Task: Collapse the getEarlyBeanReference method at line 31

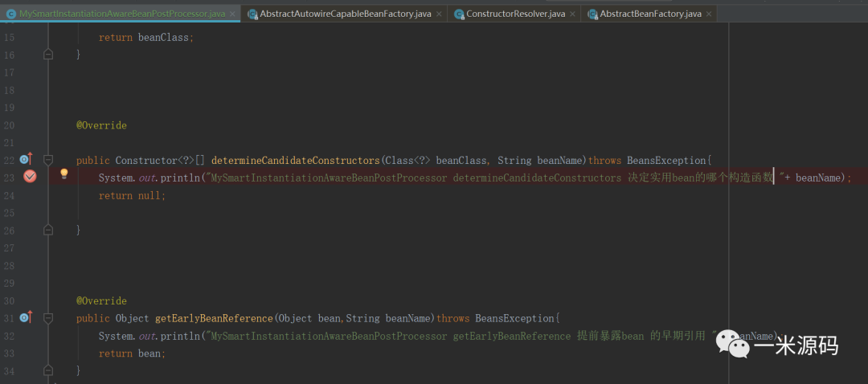Action: pyautogui.click(x=48, y=318)
